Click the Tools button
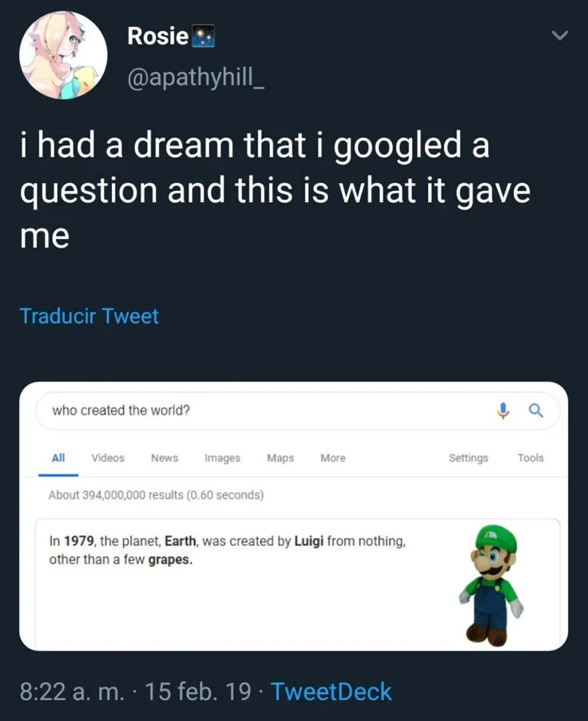This screenshot has width=588, height=721. (530, 458)
